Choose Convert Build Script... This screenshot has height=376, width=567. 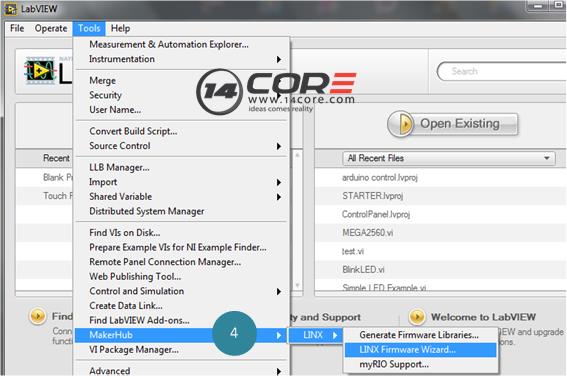pos(181,131)
